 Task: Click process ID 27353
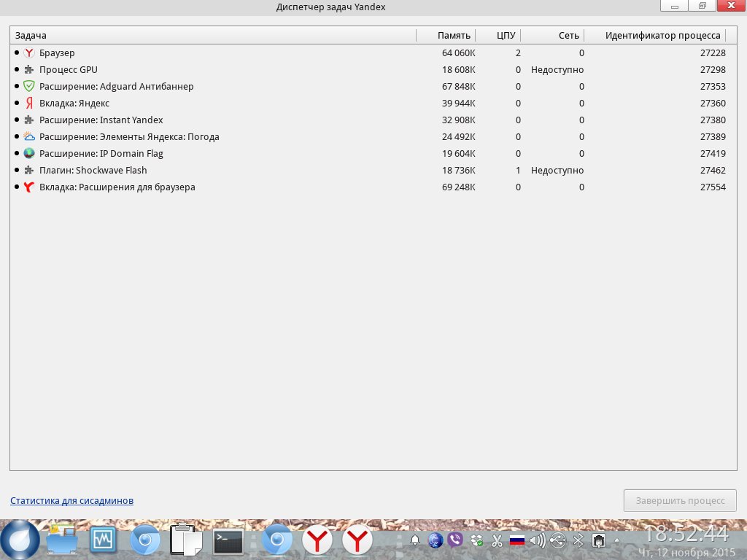(x=713, y=86)
